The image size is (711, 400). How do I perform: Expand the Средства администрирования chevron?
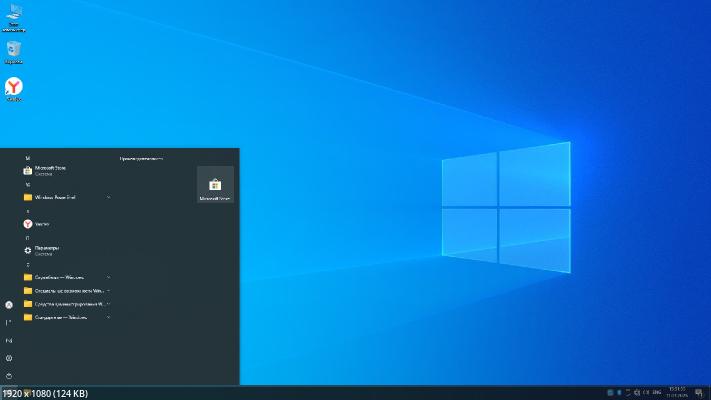(x=108, y=304)
